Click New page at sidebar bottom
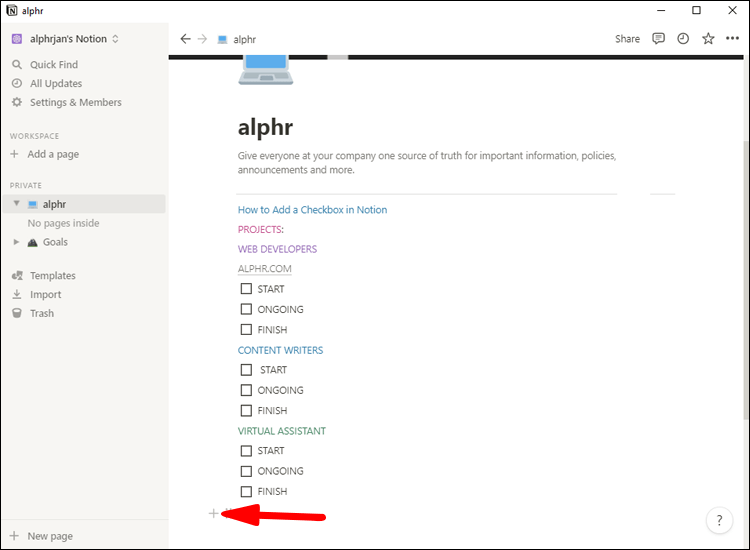The image size is (750, 550). (49, 536)
